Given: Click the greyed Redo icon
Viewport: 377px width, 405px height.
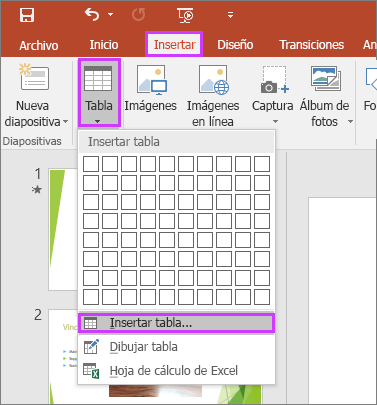Looking at the screenshot, I should pos(138,15).
